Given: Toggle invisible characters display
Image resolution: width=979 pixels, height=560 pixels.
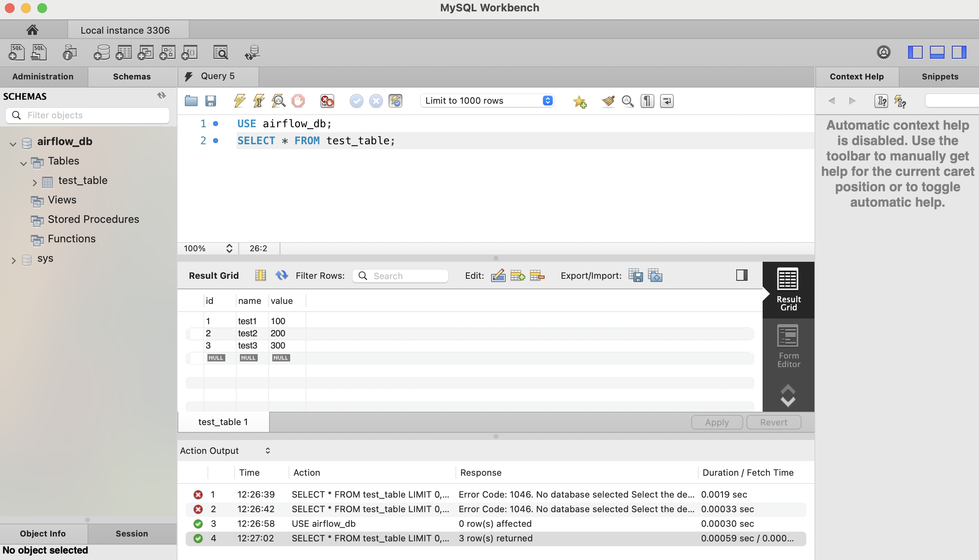Looking at the screenshot, I should pos(647,101).
